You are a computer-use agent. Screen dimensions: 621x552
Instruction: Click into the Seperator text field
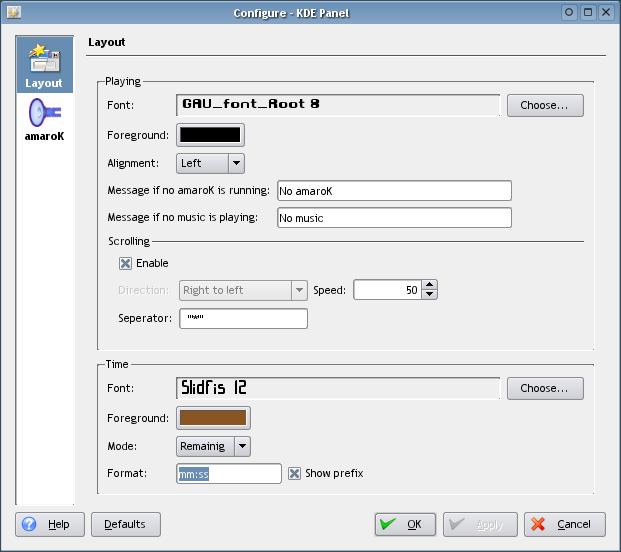[243, 318]
